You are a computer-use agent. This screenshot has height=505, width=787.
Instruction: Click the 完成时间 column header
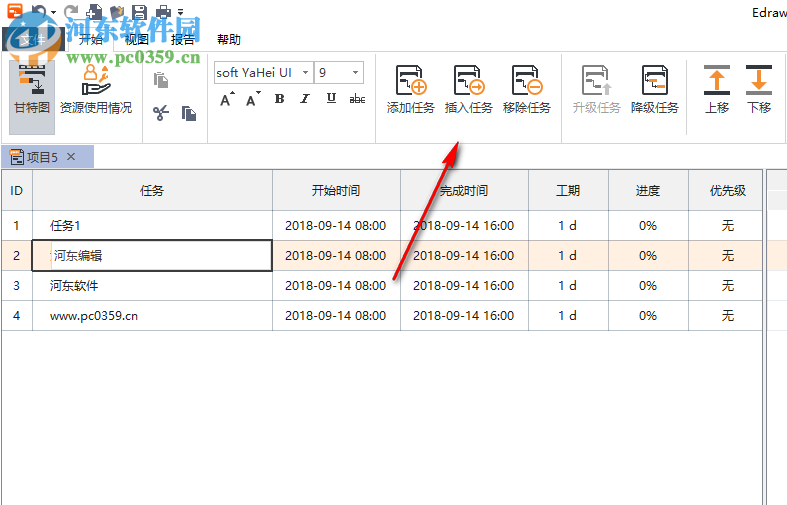(x=464, y=190)
